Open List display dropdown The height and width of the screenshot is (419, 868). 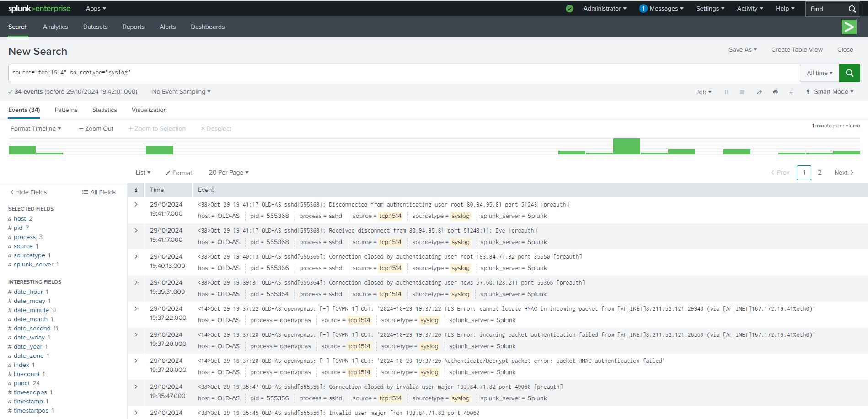point(143,173)
